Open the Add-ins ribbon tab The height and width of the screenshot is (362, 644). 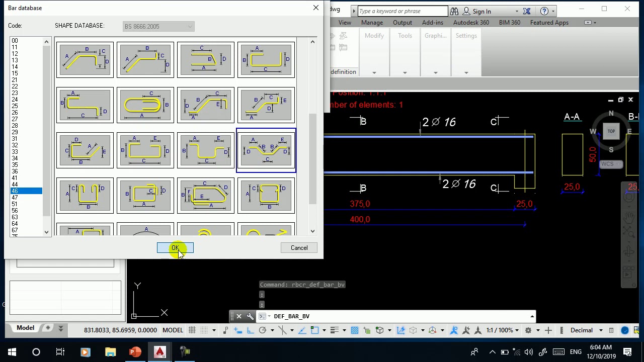(x=433, y=23)
